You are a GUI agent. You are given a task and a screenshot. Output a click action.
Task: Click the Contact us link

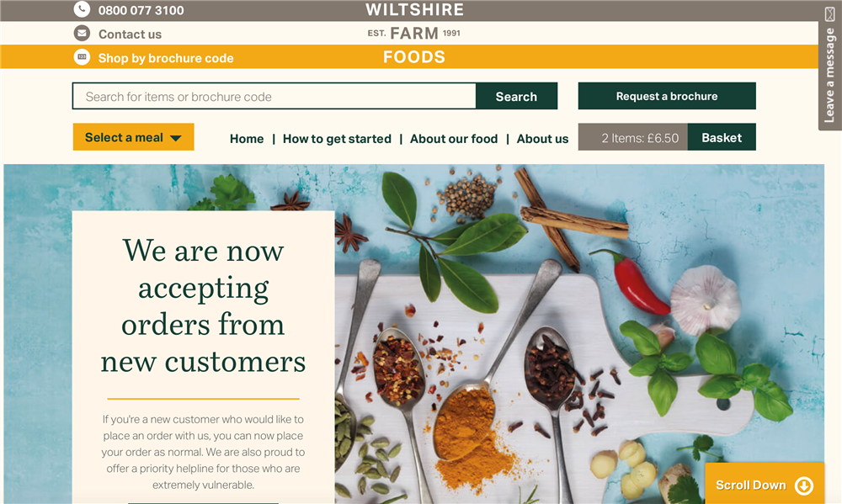[x=130, y=34]
